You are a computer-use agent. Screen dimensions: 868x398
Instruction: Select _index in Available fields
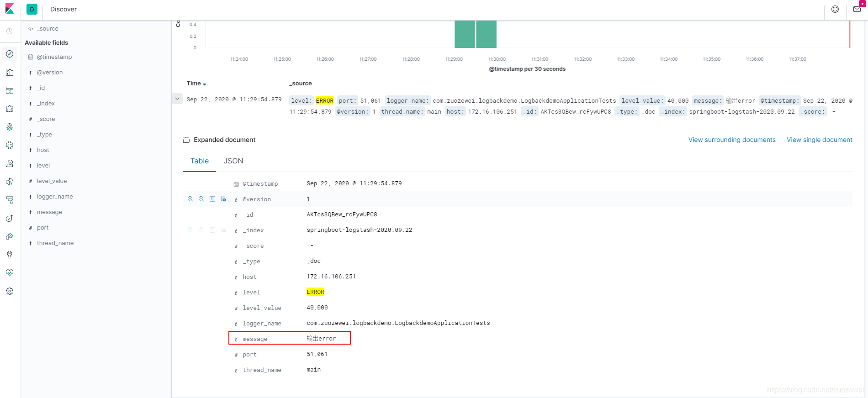[x=46, y=104]
